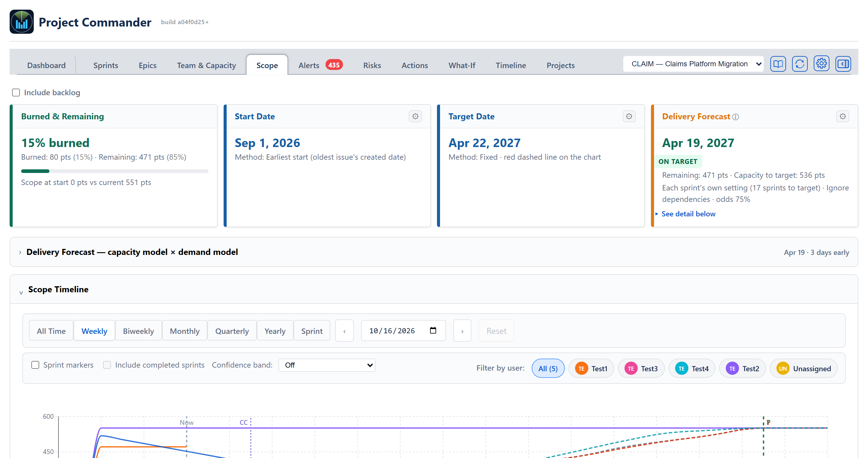Filter by Test1 user avatar chip

(591, 369)
